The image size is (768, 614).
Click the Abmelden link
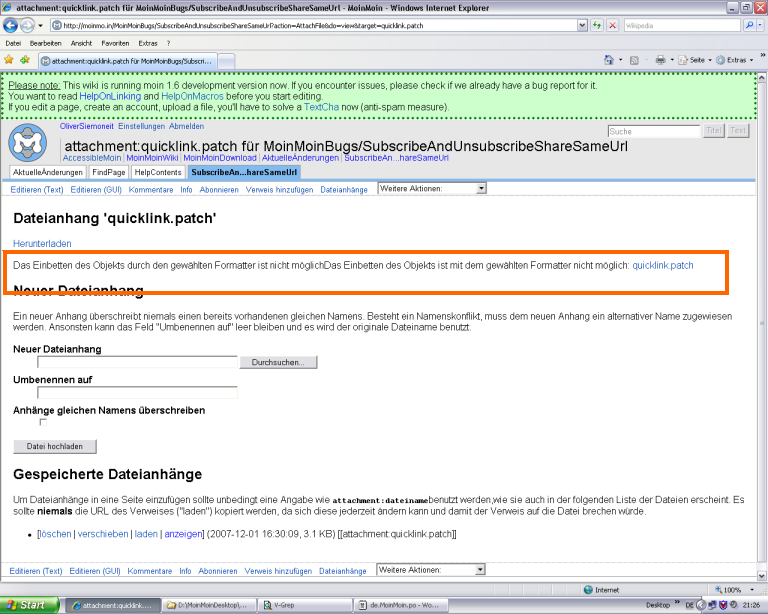pyautogui.click(x=187, y=126)
